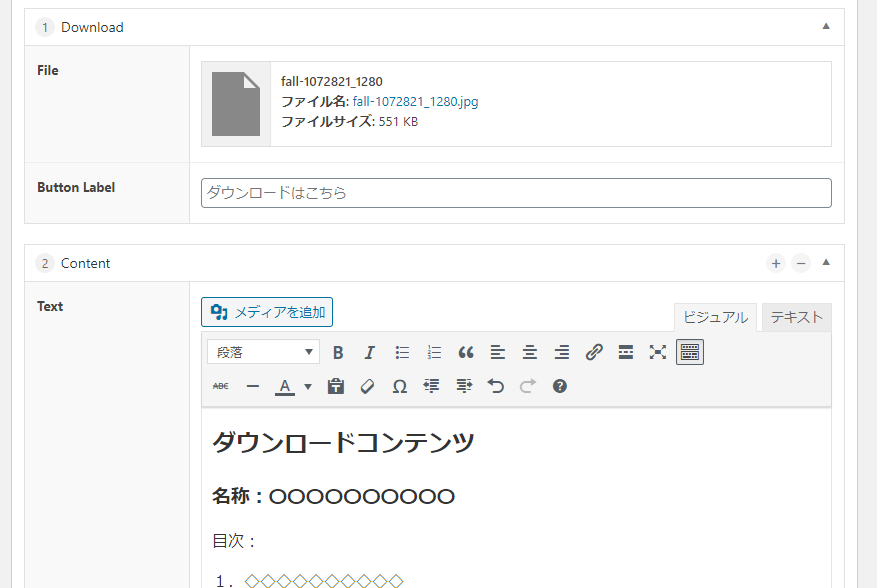Switch to テキスト editor tab
The height and width of the screenshot is (588, 877).
(796, 317)
